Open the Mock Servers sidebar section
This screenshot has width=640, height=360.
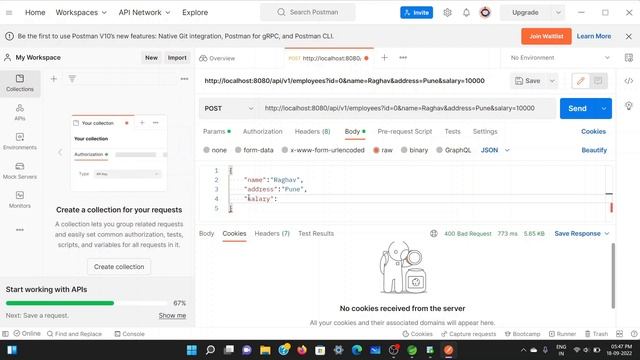(x=20, y=171)
